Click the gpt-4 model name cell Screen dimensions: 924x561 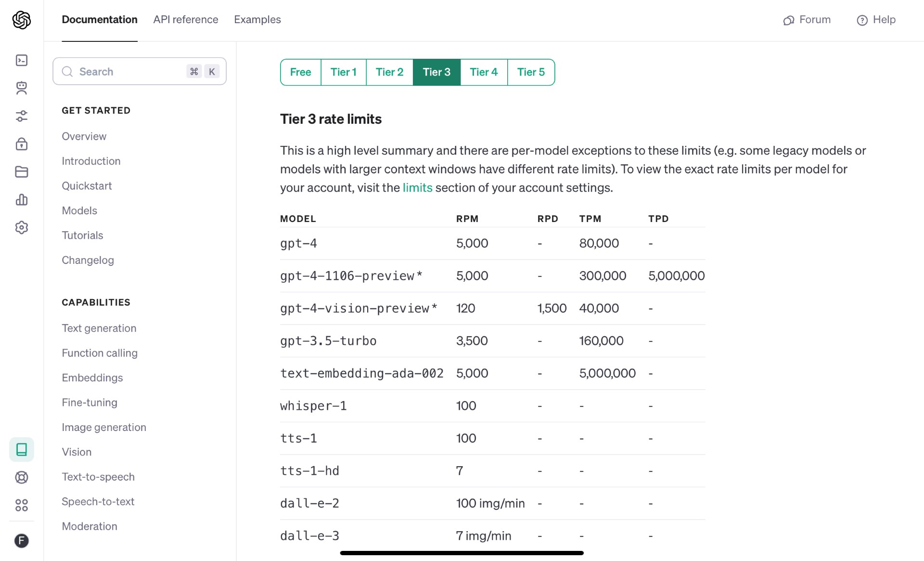click(298, 244)
